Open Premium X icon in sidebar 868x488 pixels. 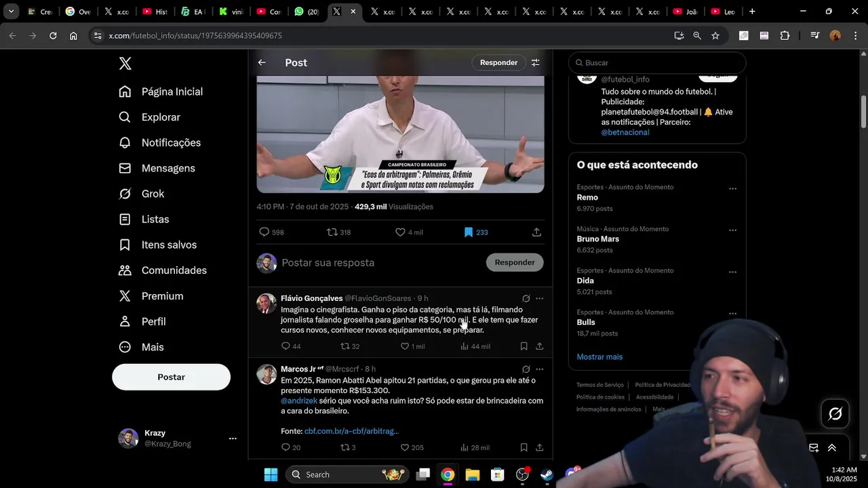[125, 296]
